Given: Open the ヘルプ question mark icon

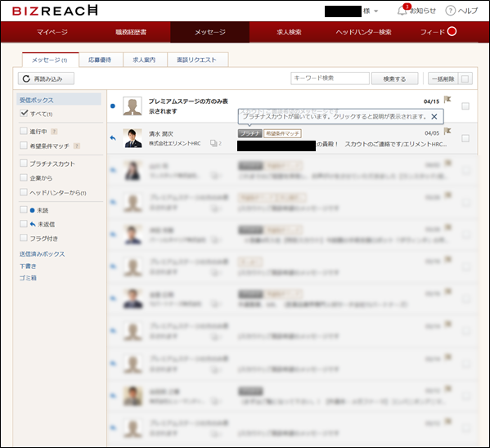Looking at the screenshot, I should pos(450,11).
